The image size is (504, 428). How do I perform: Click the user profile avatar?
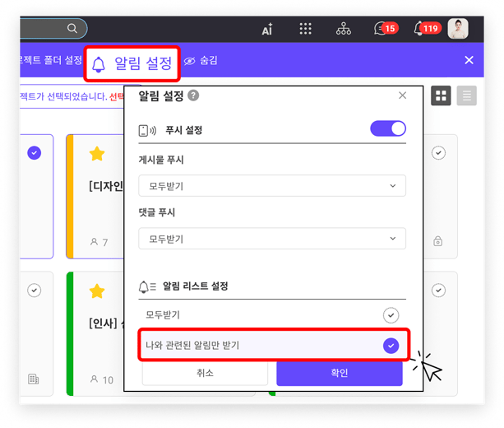pos(458,29)
